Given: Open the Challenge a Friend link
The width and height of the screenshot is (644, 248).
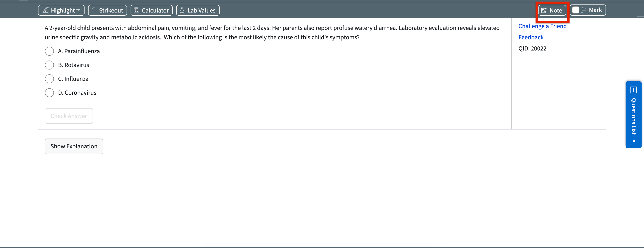Looking at the screenshot, I should pyautogui.click(x=542, y=26).
